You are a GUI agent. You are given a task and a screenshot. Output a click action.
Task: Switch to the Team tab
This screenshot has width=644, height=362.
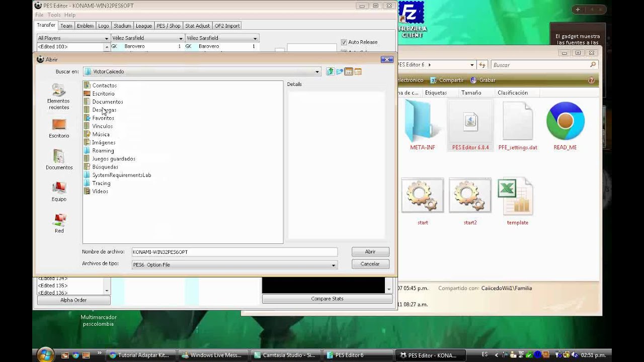coord(66,26)
